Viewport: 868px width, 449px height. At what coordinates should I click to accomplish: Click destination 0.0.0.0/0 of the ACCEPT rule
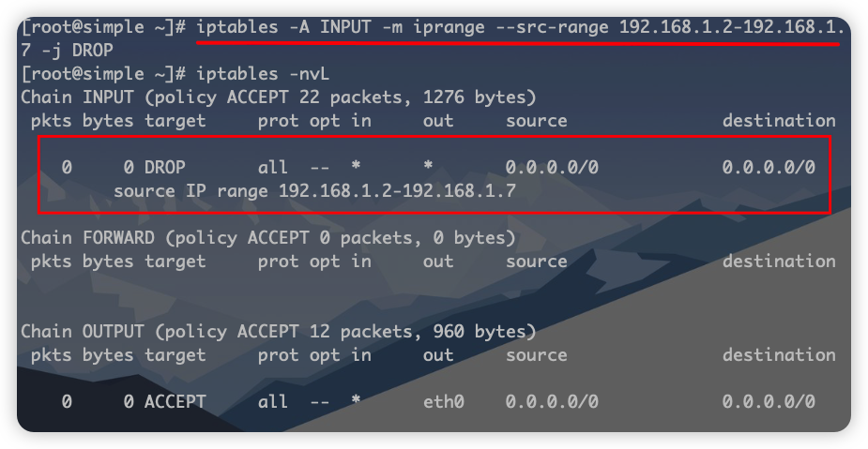click(x=769, y=402)
